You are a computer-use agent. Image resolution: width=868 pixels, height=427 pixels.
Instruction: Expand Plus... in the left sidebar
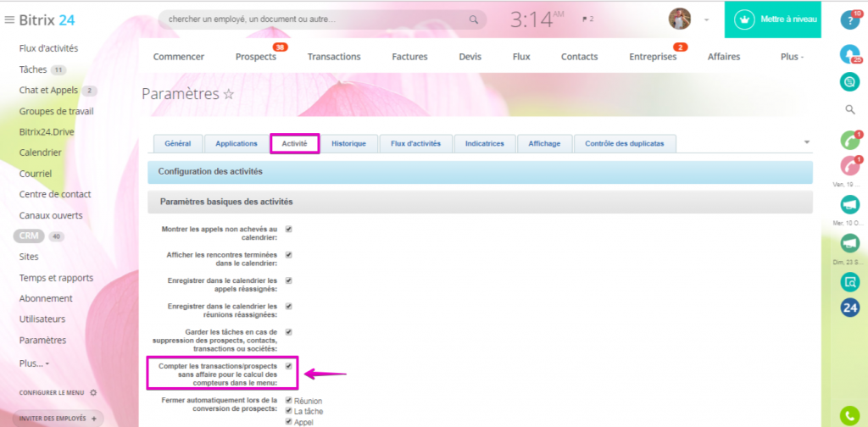[34, 363]
